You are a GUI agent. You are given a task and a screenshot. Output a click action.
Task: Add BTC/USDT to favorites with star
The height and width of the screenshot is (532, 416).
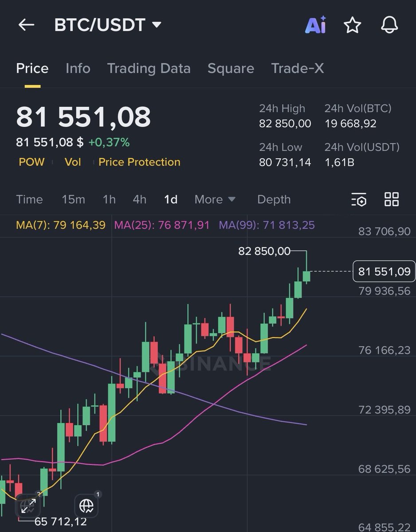pyautogui.click(x=353, y=25)
